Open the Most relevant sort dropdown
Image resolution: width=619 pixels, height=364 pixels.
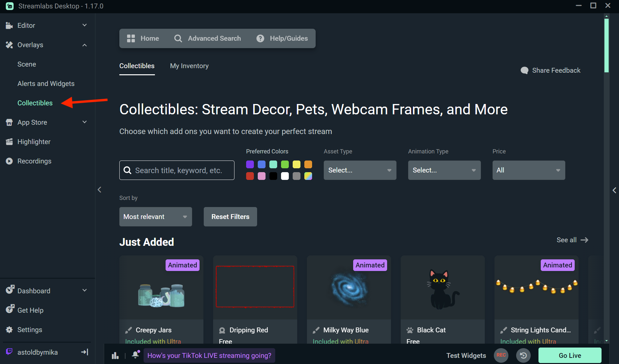coord(155,217)
